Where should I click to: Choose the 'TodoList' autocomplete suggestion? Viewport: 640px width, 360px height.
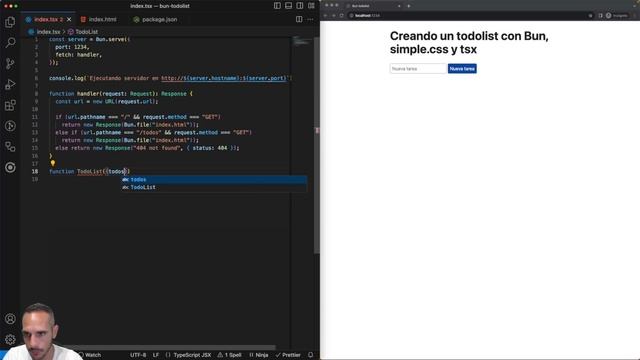214,187
